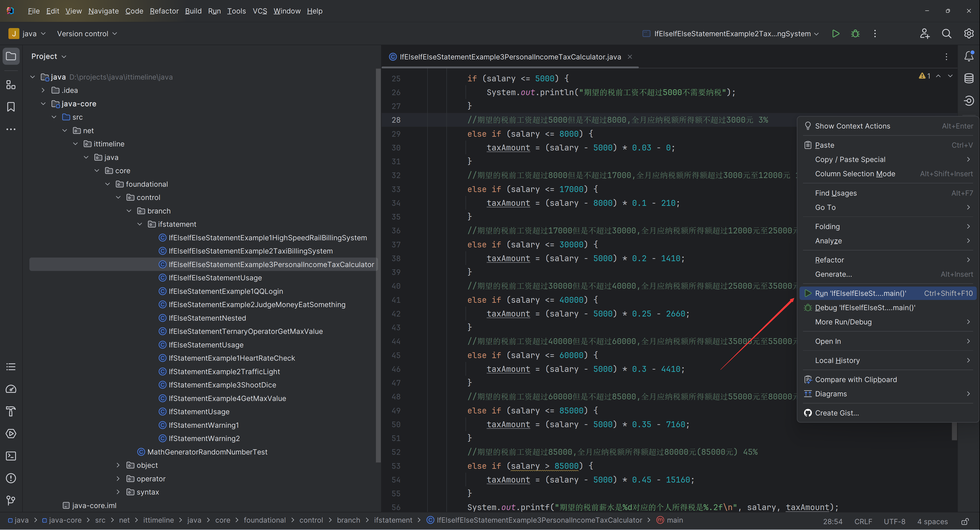Open the Build menu
The width and height of the screenshot is (980, 530).
coord(193,11)
